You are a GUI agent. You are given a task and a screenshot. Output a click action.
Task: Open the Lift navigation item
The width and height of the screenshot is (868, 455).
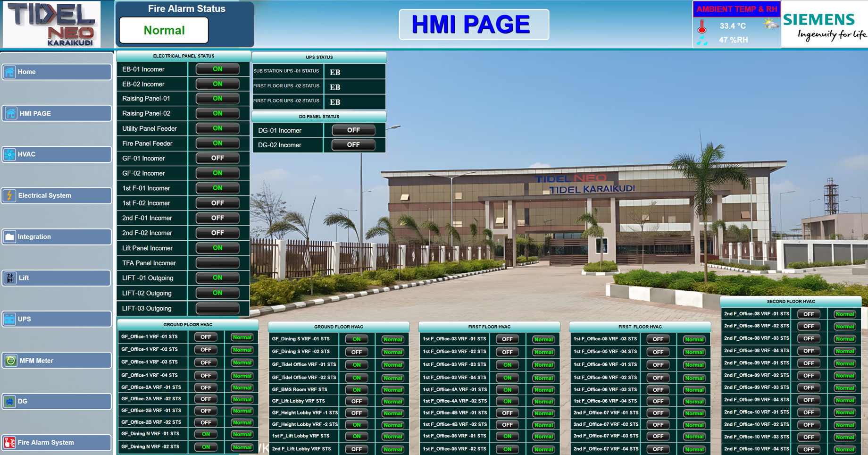[x=57, y=278]
